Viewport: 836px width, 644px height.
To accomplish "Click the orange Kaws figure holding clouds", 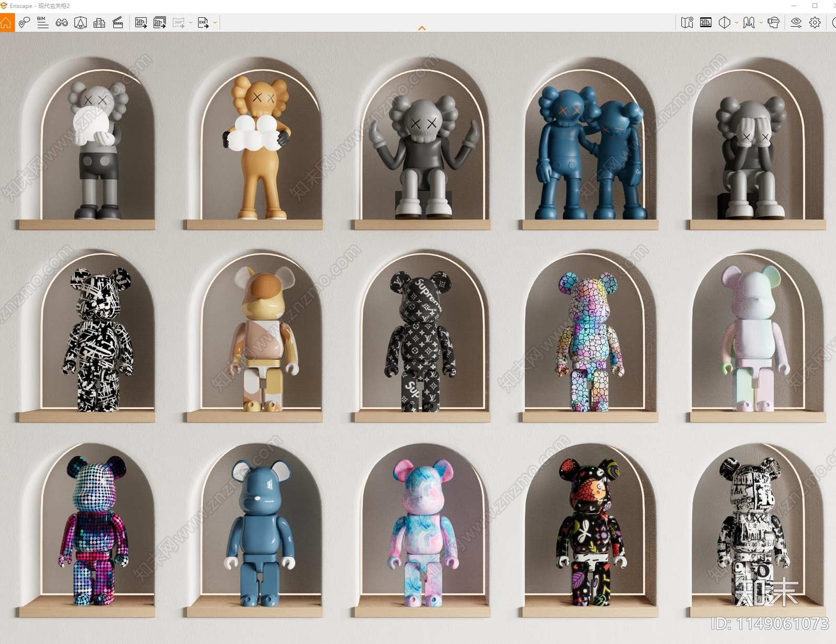I will point(259,147).
